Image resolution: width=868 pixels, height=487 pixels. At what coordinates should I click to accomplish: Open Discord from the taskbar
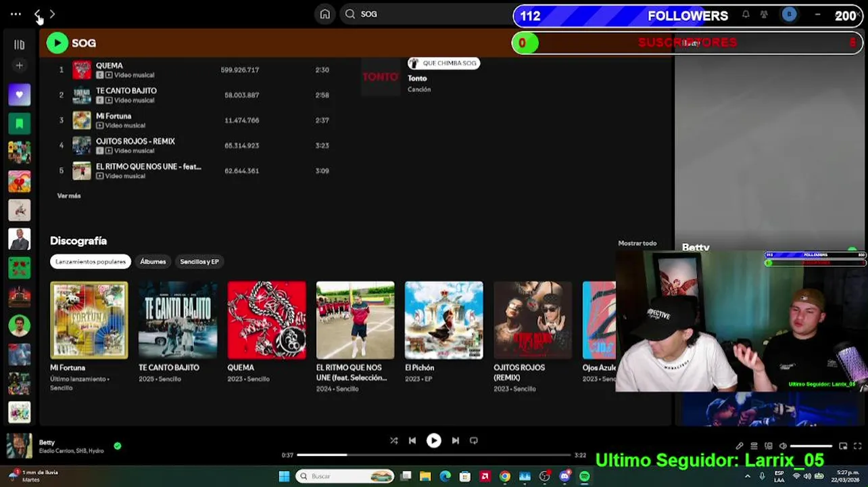(x=564, y=476)
